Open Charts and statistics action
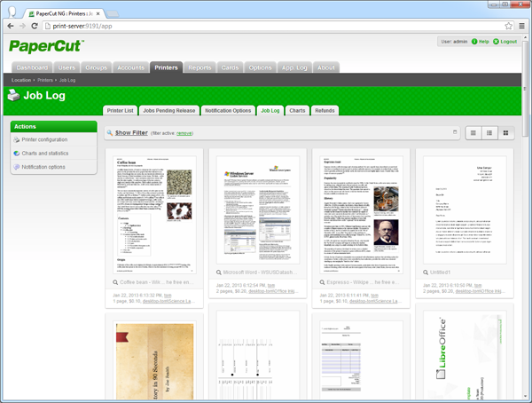The height and width of the screenshot is (403, 532). coord(46,153)
